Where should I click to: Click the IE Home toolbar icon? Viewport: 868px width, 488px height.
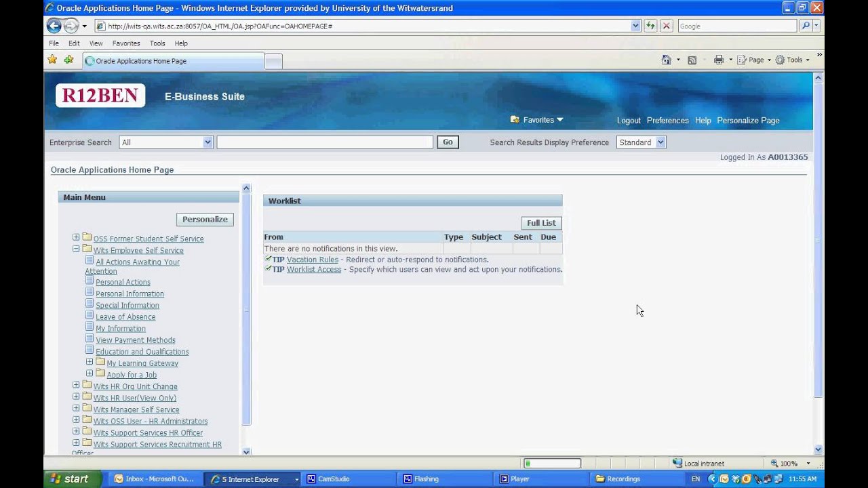(x=667, y=60)
